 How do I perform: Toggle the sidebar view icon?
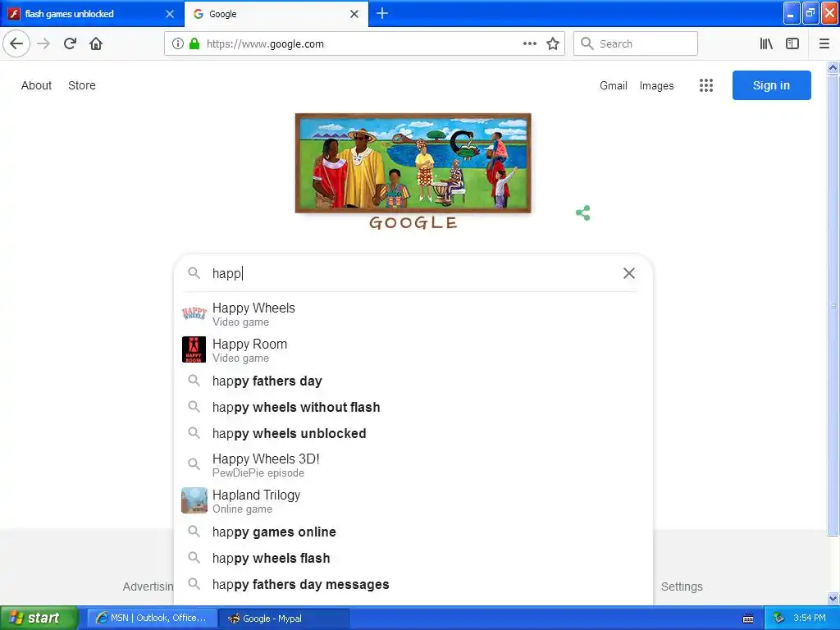click(792, 44)
